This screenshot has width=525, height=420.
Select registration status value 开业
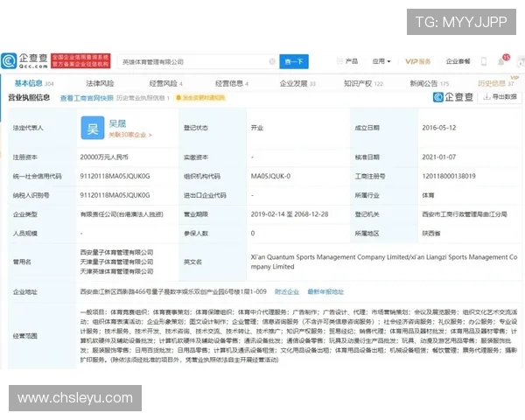click(256, 128)
